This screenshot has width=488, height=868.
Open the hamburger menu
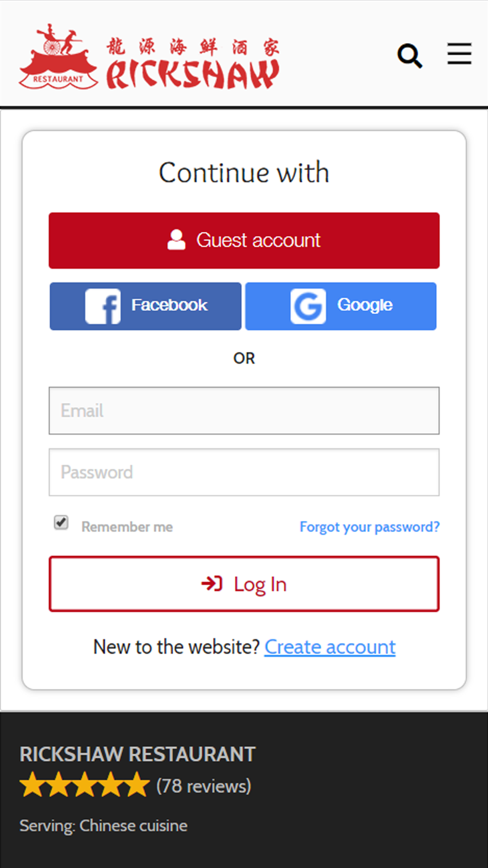pyautogui.click(x=459, y=54)
